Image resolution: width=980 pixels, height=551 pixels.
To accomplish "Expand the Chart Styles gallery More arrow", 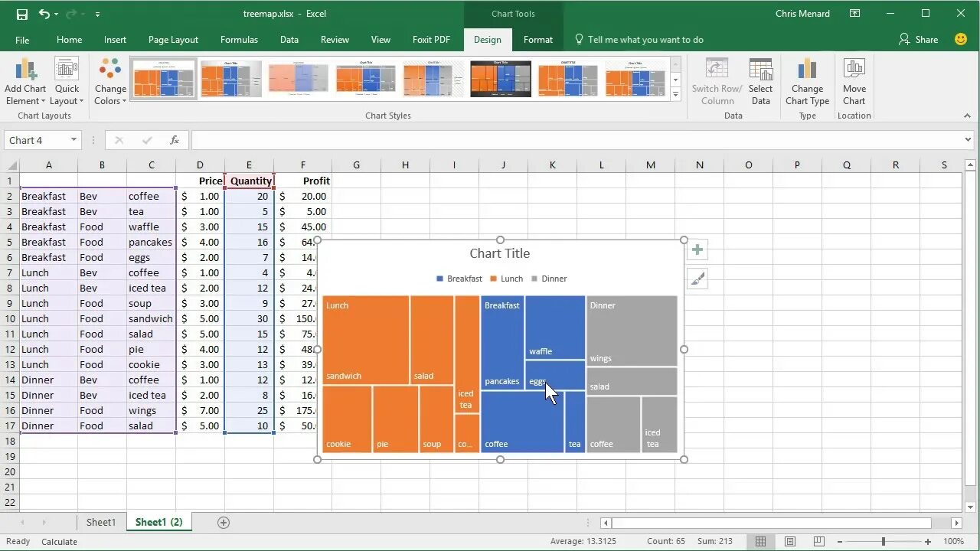I will (675, 94).
